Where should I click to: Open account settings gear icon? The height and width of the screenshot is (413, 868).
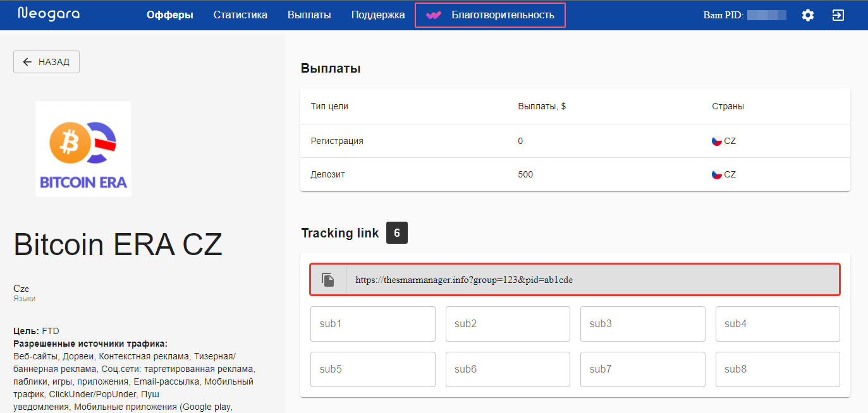[808, 15]
